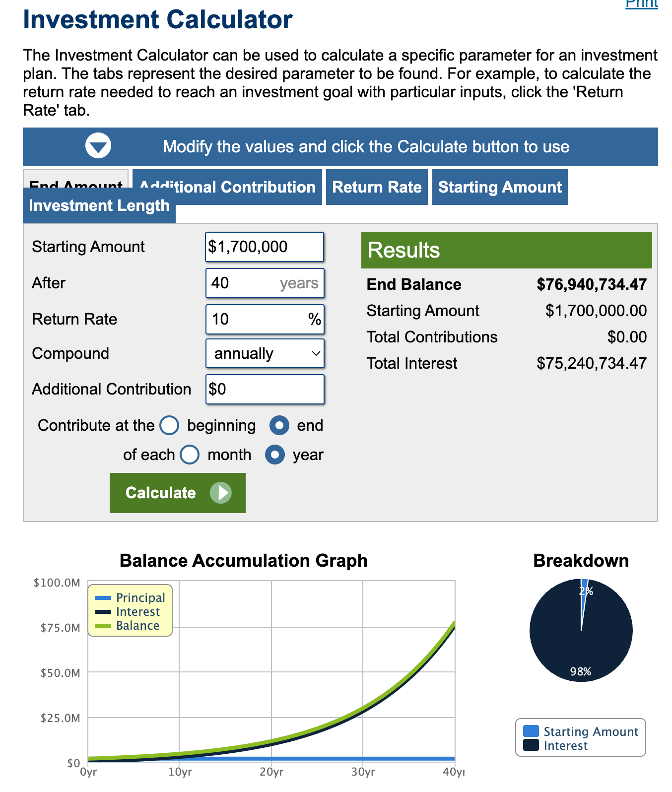Click the 10yr x-axis label
This screenshot has height=792, width=672.
click(180, 772)
